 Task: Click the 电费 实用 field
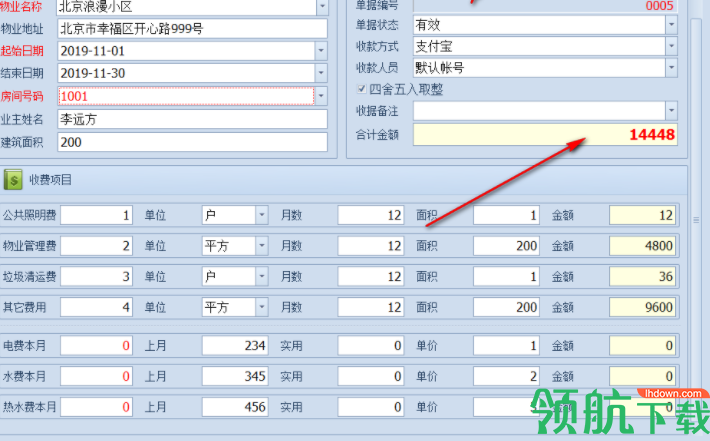tap(371, 345)
